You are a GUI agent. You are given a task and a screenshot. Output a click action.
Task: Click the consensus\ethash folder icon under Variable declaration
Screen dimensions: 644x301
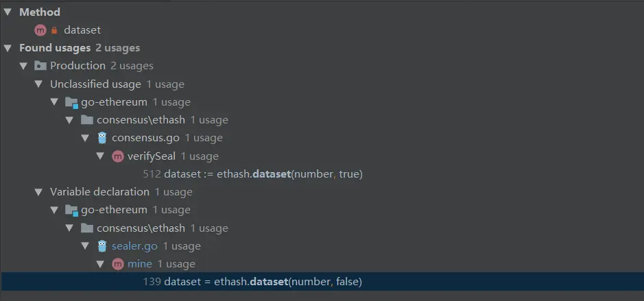click(x=86, y=228)
